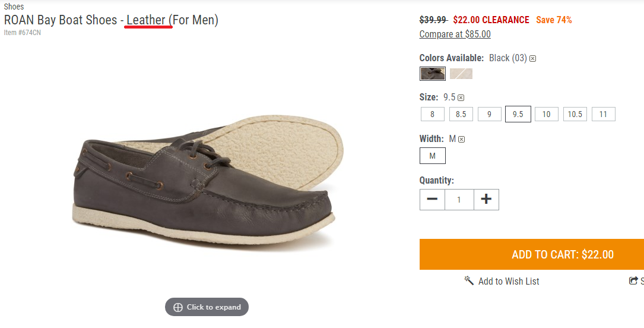Select the black color swatch

point(433,74)
